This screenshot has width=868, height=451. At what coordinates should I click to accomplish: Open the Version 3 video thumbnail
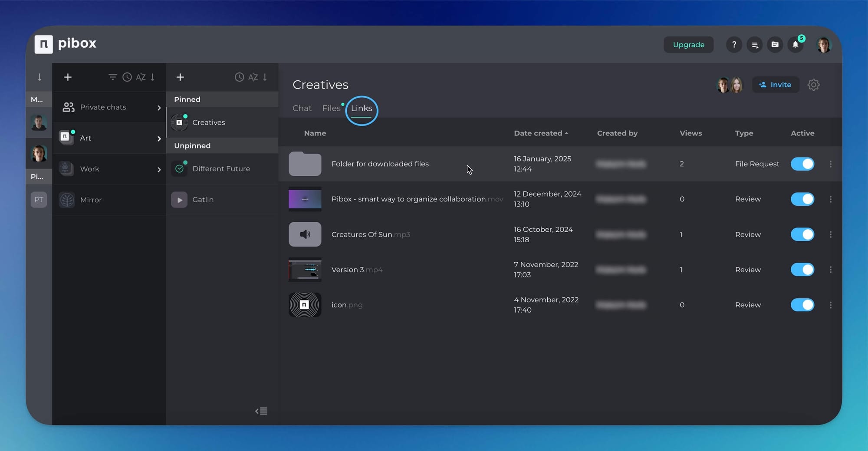(305, 269)
